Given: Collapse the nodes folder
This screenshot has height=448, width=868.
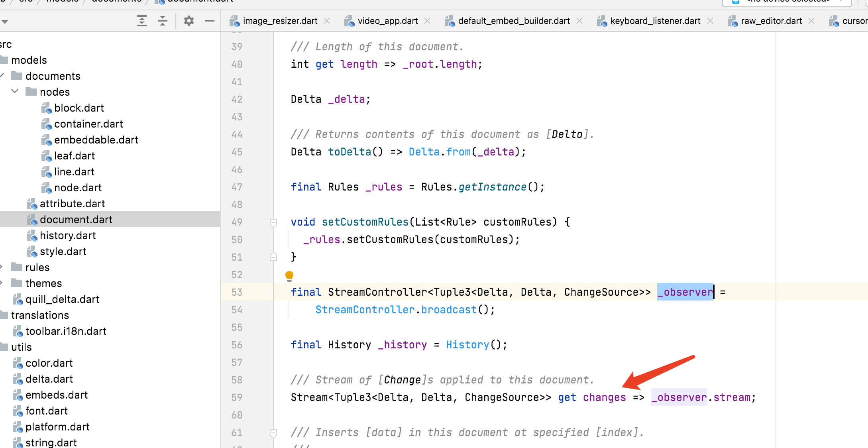Looking at the screenshot, I should click(15, 92).
